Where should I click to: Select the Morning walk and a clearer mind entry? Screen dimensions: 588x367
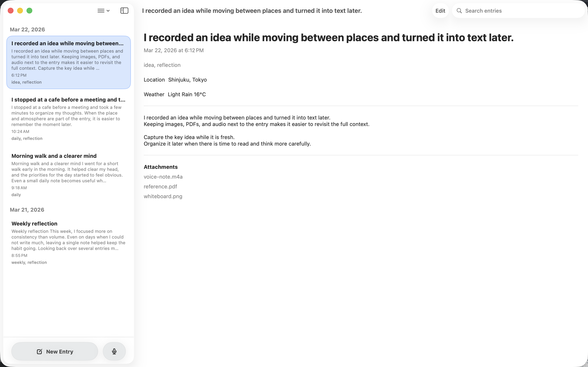click(69, 175)
